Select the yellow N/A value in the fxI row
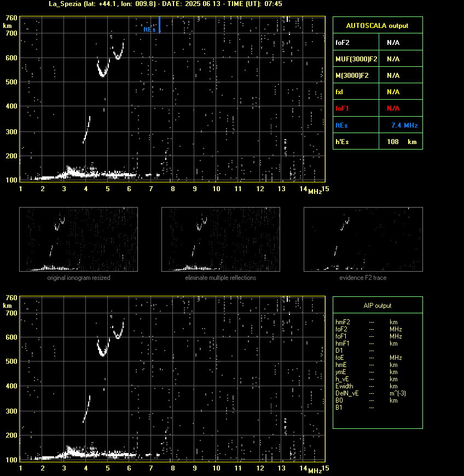This screenshot has height=476, width=464. tap(393, 91)
